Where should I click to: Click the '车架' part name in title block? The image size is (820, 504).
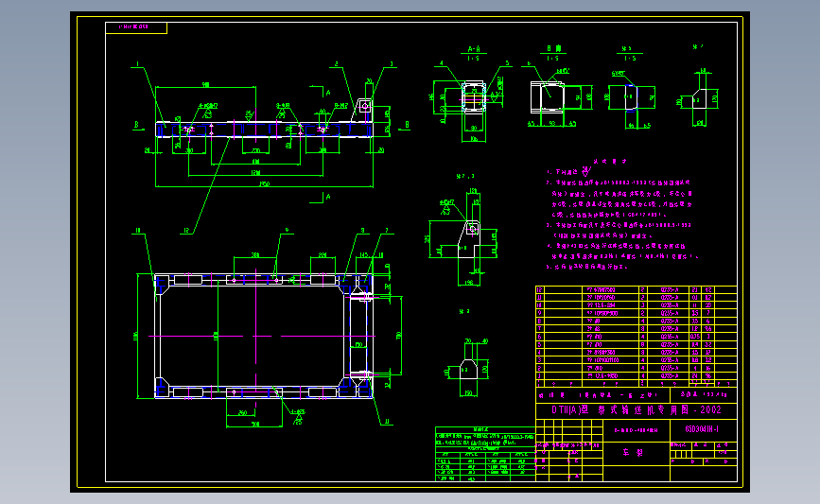point(633,453)
